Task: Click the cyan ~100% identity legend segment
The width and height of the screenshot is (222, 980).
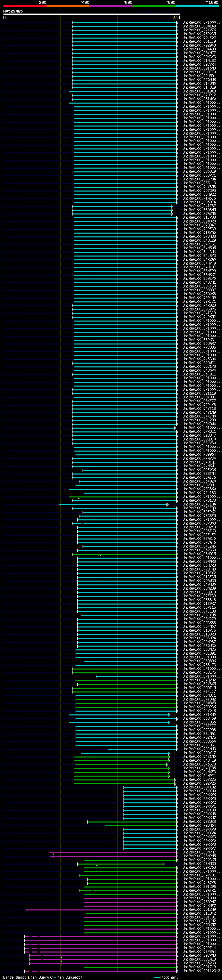Action: coord(197,6)
